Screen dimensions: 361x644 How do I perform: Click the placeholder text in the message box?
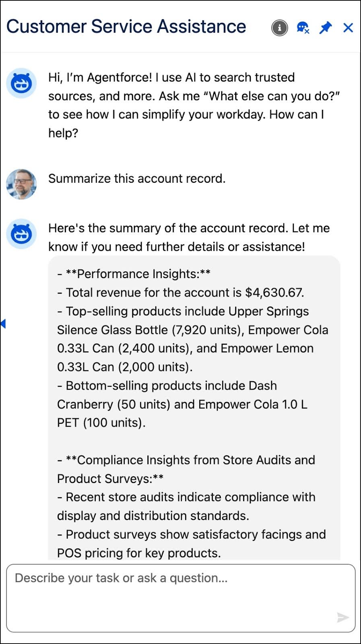pos(121,578)
